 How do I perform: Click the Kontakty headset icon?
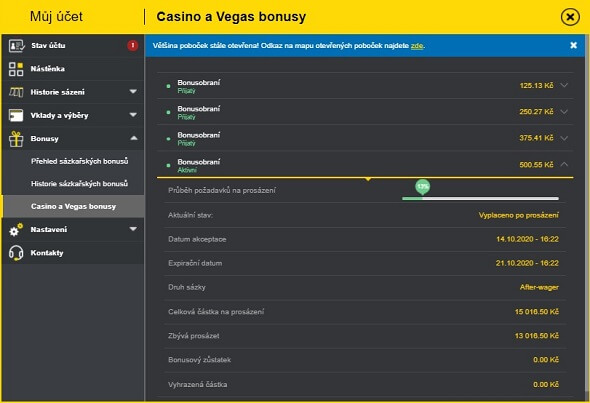coord(16,253)
